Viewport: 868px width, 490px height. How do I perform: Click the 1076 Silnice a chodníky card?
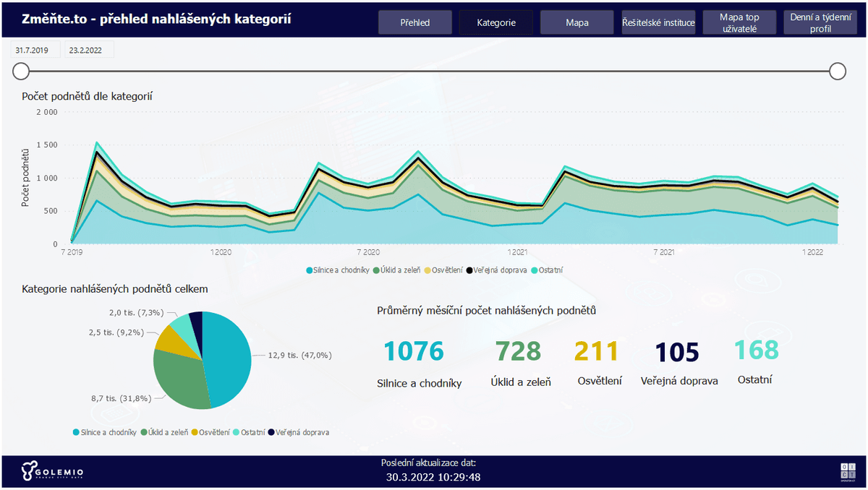[x=413, y=351]
